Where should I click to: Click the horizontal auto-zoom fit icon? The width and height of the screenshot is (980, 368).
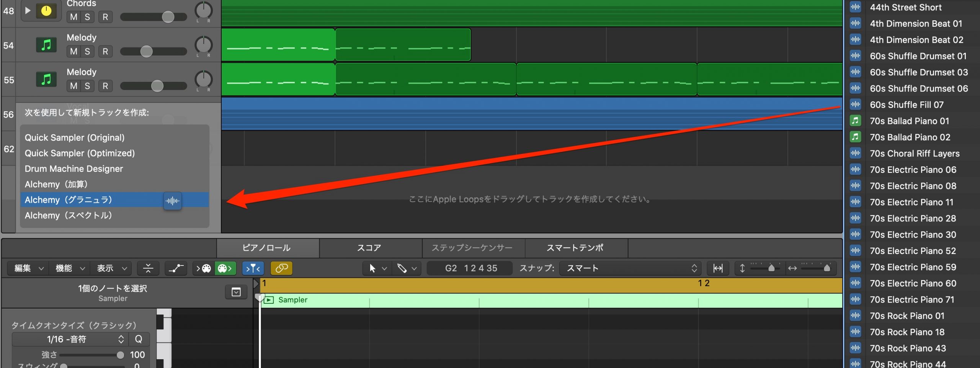[718, 268]
